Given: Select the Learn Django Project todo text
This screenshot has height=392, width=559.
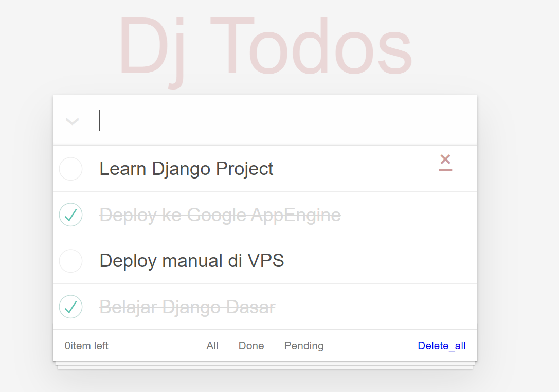Looking at the screenshot, I should click(x=186, y=169).
